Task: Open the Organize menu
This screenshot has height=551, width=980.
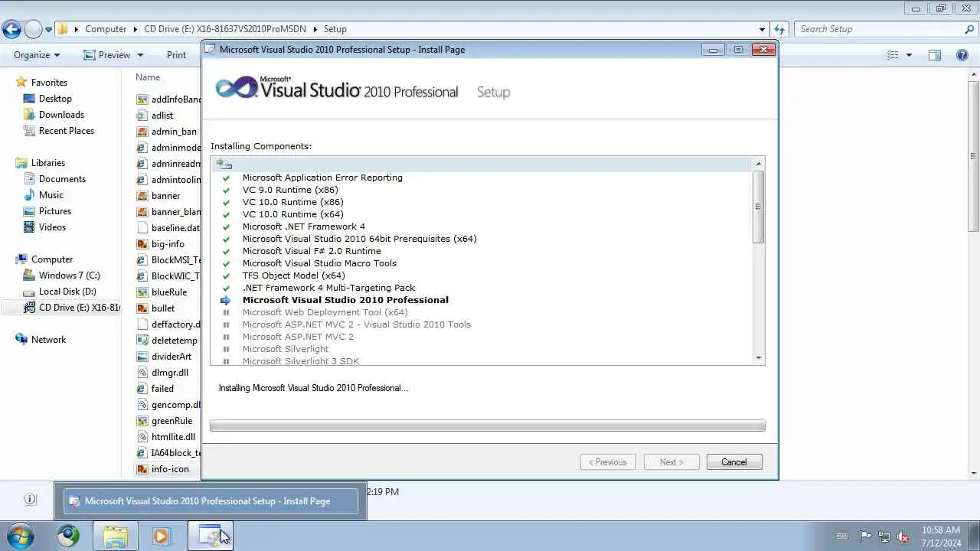Action: 37,55
